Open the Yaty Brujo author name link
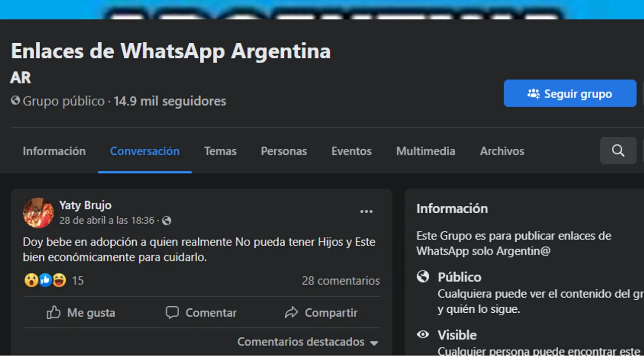The height and width of the screenshot is (356, 644). [86, 205]
